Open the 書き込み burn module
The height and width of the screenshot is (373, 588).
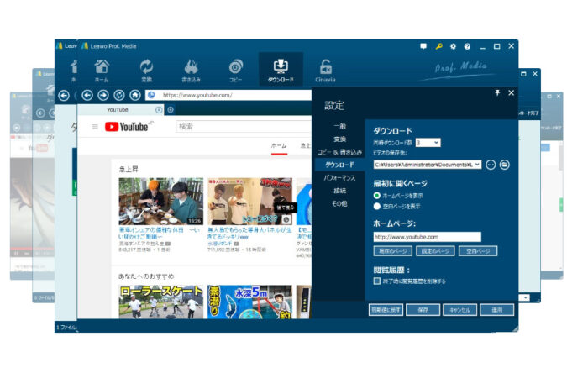[x=191, y=71]
